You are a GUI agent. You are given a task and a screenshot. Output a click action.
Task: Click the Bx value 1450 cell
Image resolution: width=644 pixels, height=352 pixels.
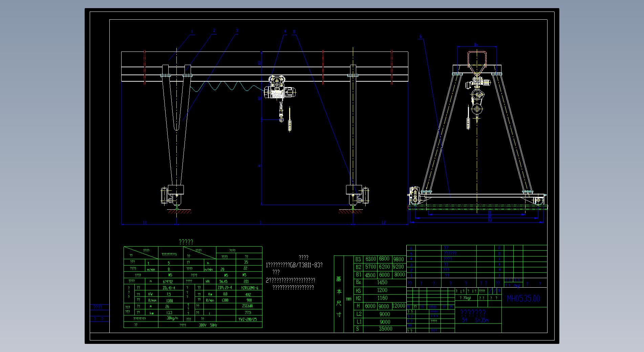pyautogui.click(x=382, y=282)
